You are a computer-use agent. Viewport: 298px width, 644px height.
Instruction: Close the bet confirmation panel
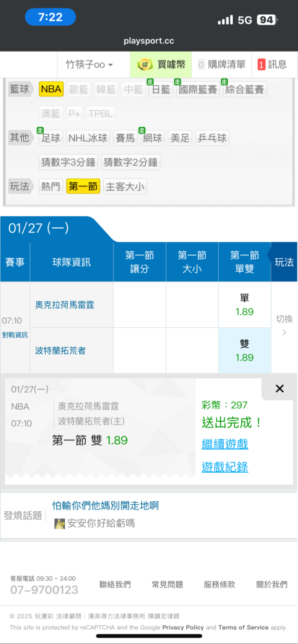coord(279,388)
